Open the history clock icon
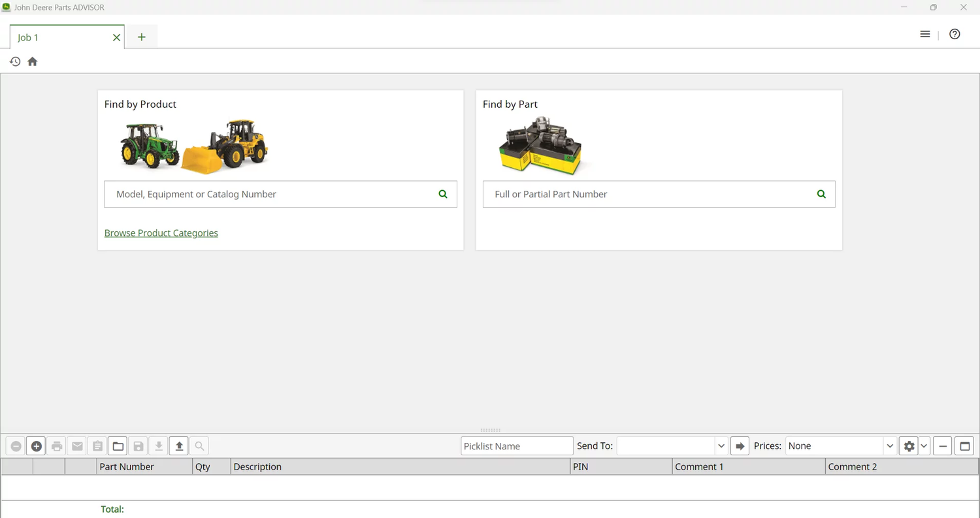Screen dimensions: 980x518 [15, 61]
